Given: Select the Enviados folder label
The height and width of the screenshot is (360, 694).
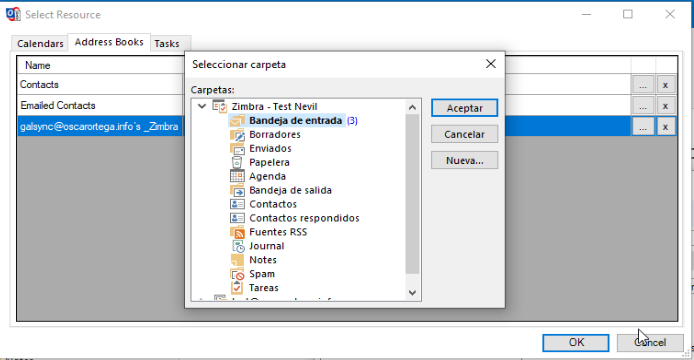Looking at the screenshot, I should coord(270,148).
